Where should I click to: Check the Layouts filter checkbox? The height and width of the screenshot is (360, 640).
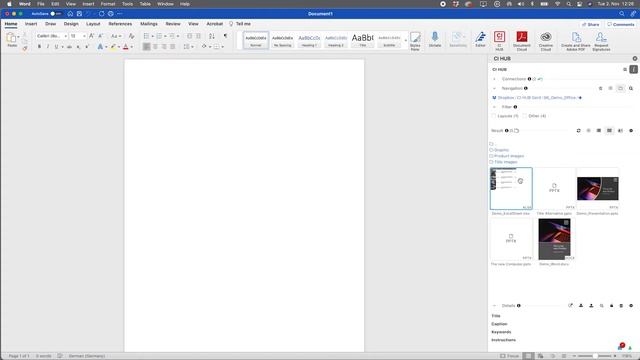click(x=494, y=116)
